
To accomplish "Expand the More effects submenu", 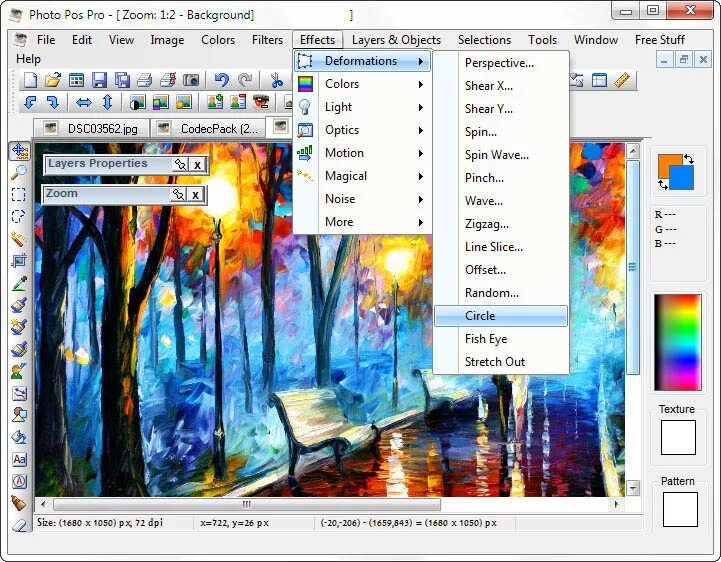I will click(x=362, y=222).
